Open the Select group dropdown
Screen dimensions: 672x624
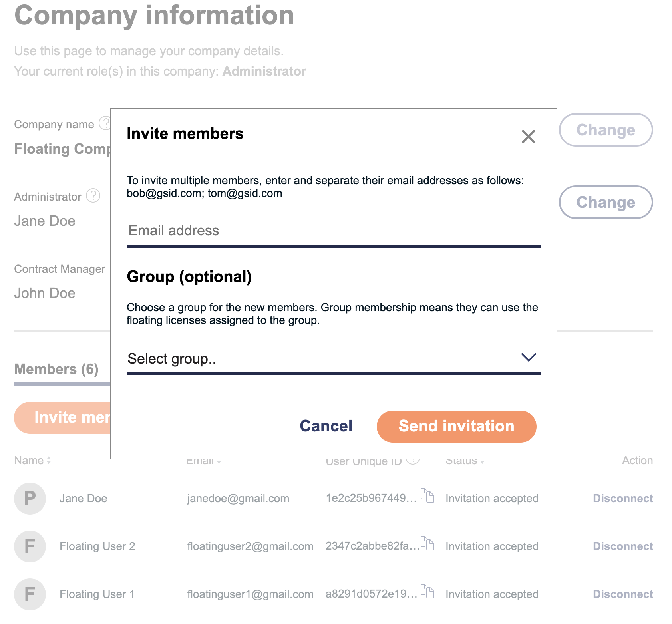[333, 359]
